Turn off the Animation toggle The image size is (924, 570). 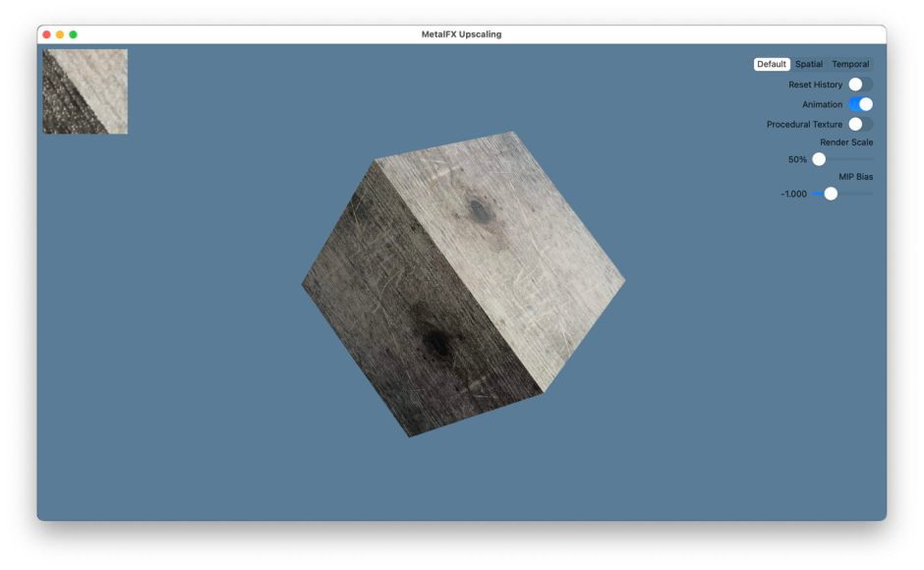pyautogui.click(x=860, y=104)
